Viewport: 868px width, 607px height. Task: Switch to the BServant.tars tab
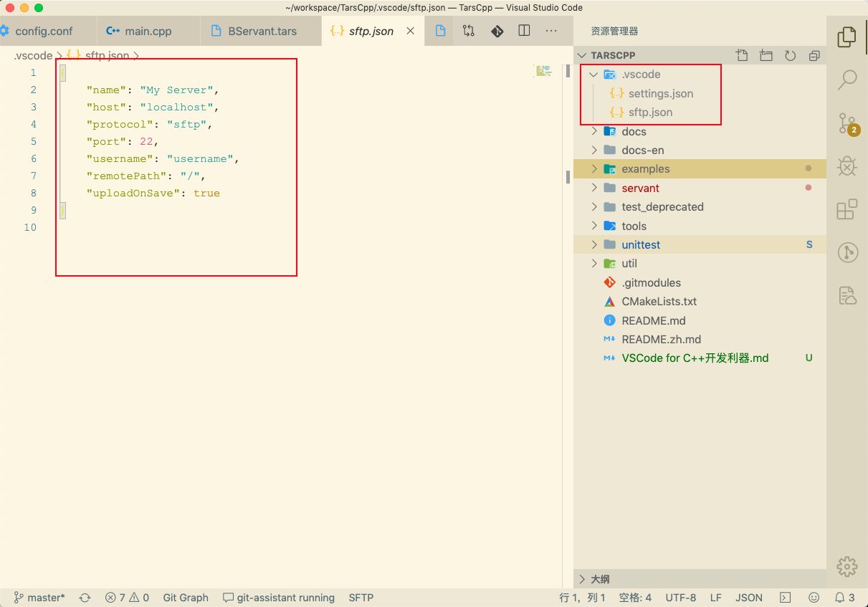coord(262,32)
